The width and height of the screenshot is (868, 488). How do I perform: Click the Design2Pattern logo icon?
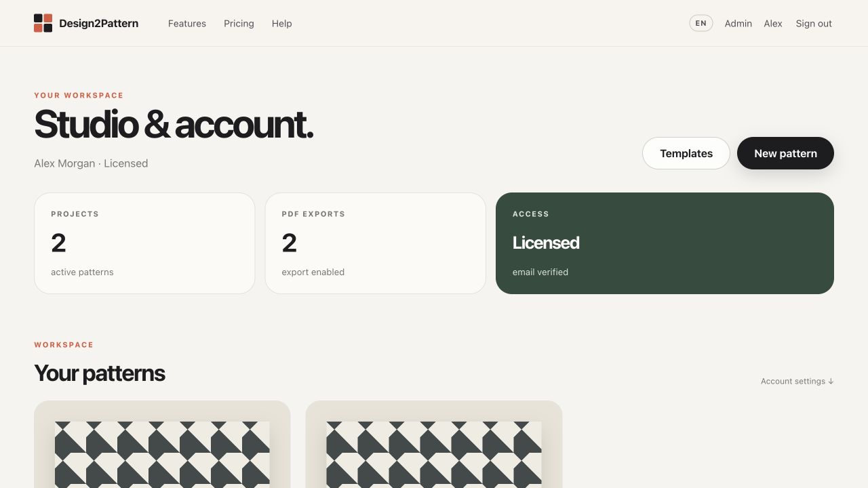[43, 23]
